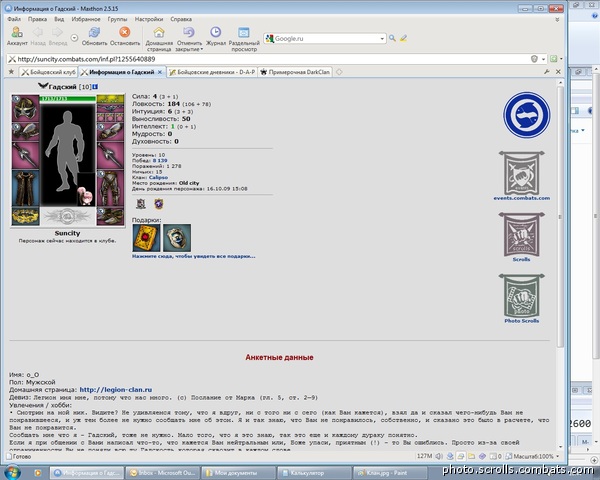Open the dropdown arrow after the shield icon

(543, 59)
